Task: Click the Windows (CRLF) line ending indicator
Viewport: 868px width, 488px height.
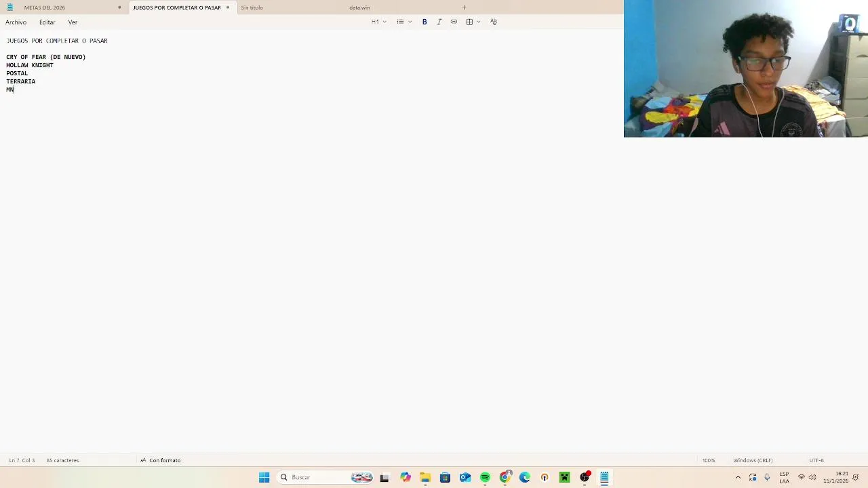Action: [x=753, y=460]
